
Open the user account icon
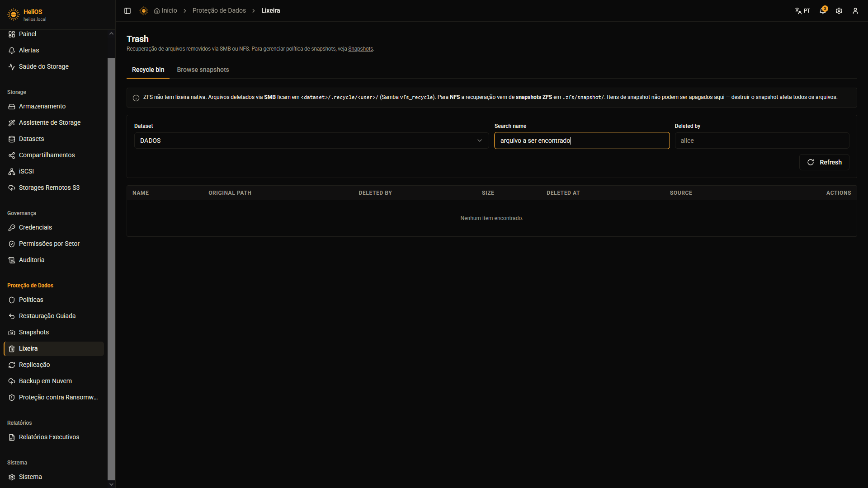pos(855,11)
